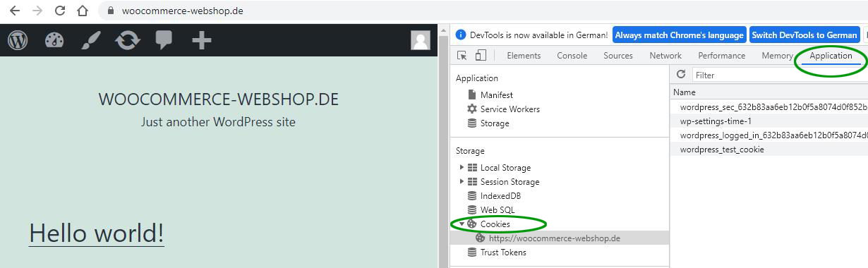Toggle the DevTools device toolbar icon
The height and width of the screenshot is (268, 868).
click(481, 56)
